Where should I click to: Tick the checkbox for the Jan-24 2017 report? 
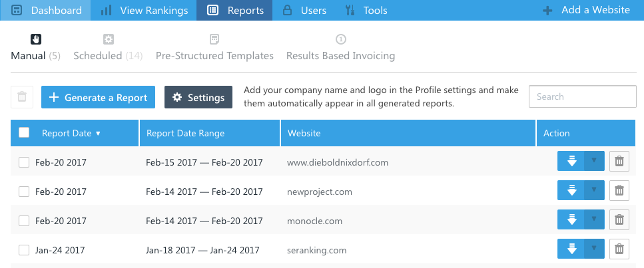pos(24,250)
